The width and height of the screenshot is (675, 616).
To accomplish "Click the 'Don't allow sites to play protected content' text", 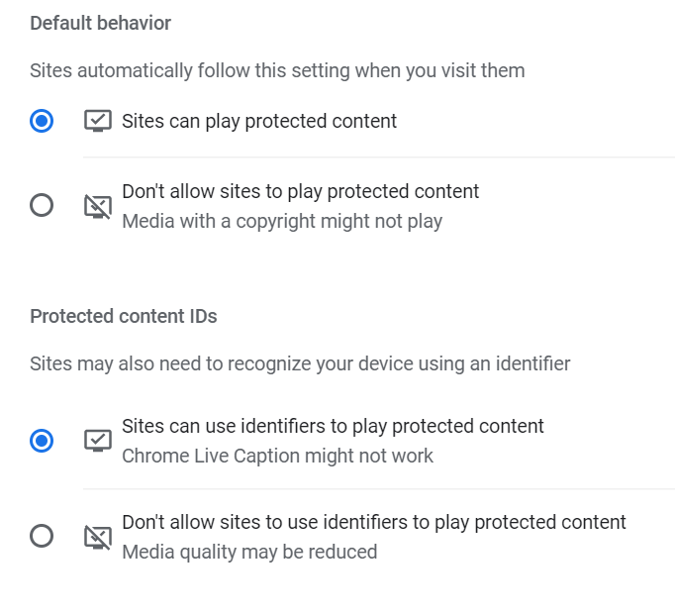I will [x=300, y=191].
